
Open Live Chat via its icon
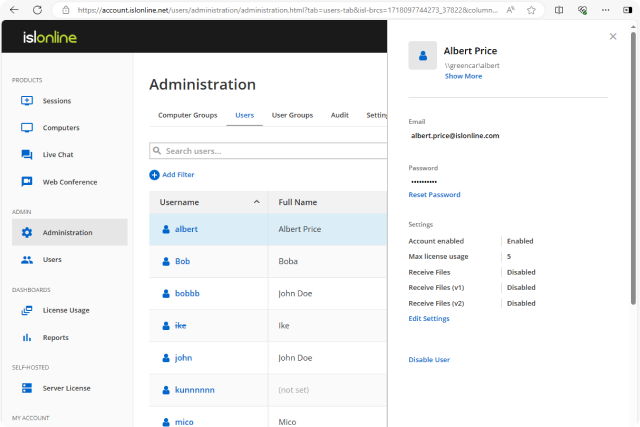27,155
